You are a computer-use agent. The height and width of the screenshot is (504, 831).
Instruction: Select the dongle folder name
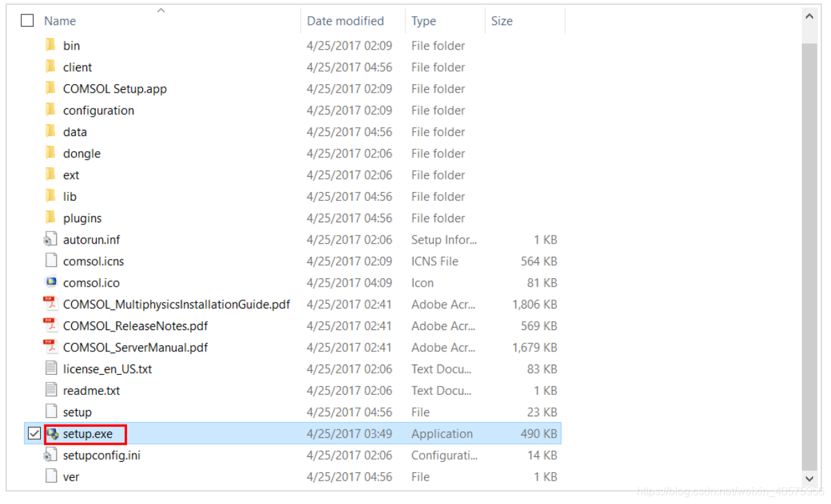pyautogui.click(x=82, y=153)
